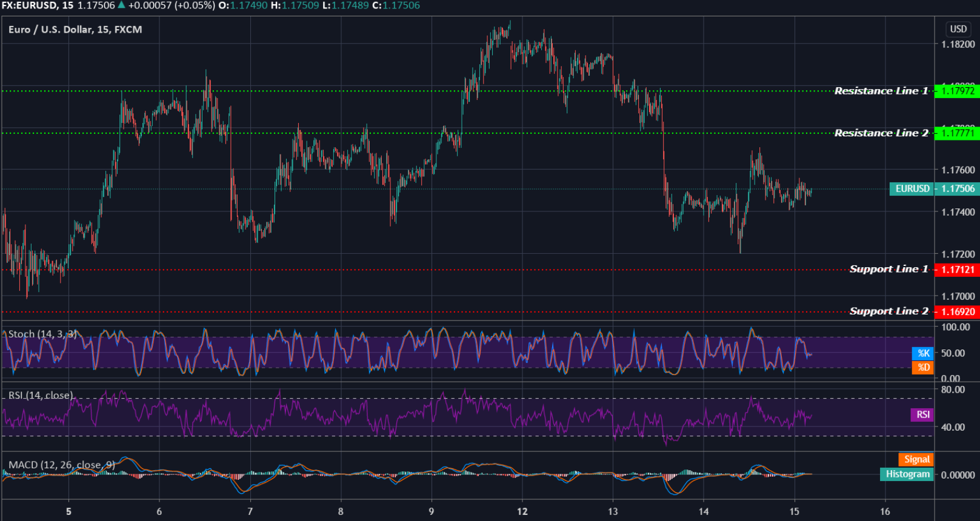Click the 1.17000 price axis label
Viewport: 980px width, 521px height.
coord(958,296)
